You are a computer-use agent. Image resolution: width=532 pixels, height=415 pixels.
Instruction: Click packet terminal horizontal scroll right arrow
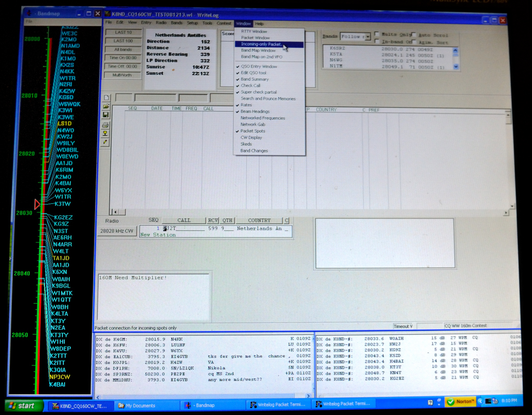pos(308,396)
